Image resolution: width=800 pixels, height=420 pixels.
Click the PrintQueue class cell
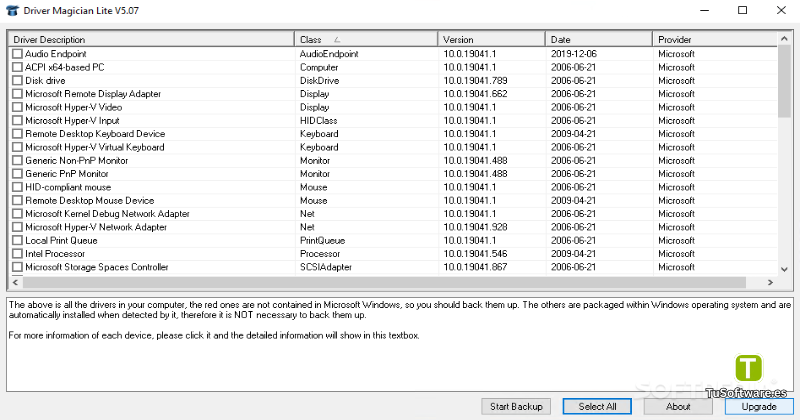point(322,240)
